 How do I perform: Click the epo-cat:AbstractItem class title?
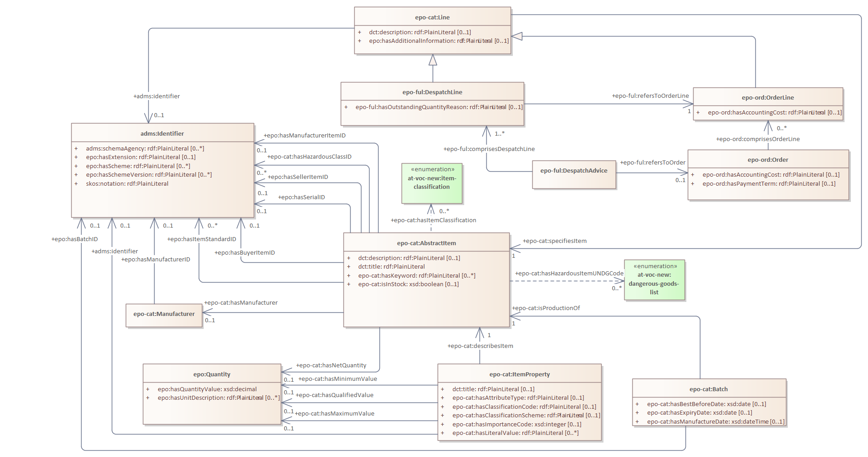click(x=426, y=243)
